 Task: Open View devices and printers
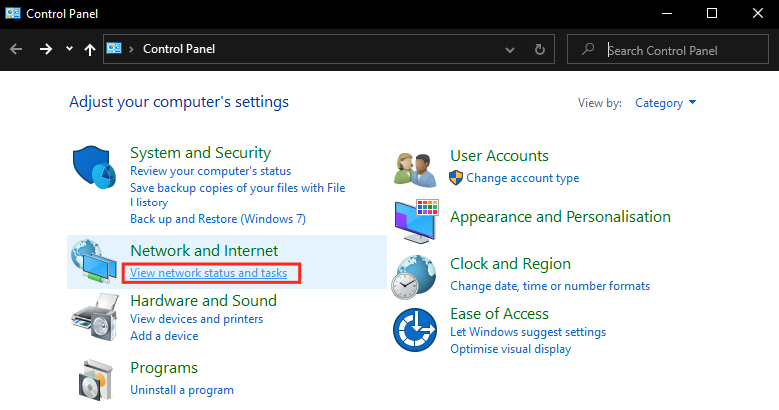(x=196, y=319)
